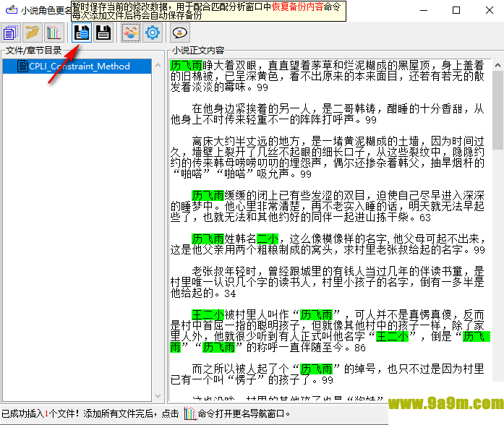
Task: Click highlighted 二小 after 姓韩名
Action: click(268, 239)
